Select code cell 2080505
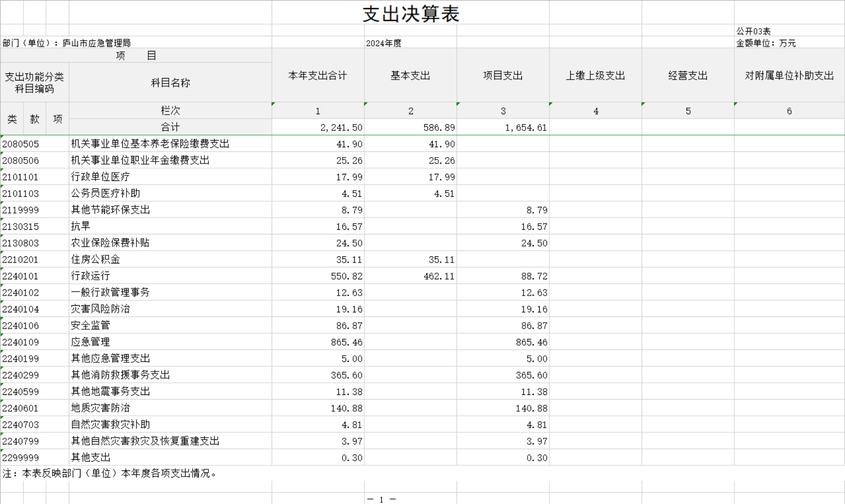 click(x=21, y=144)
